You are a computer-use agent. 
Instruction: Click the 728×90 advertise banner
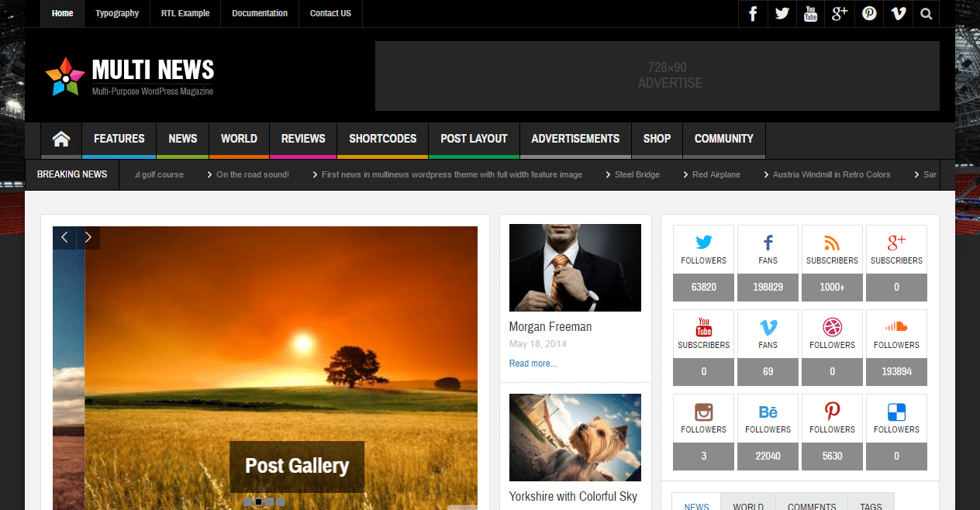coord(657,76)
